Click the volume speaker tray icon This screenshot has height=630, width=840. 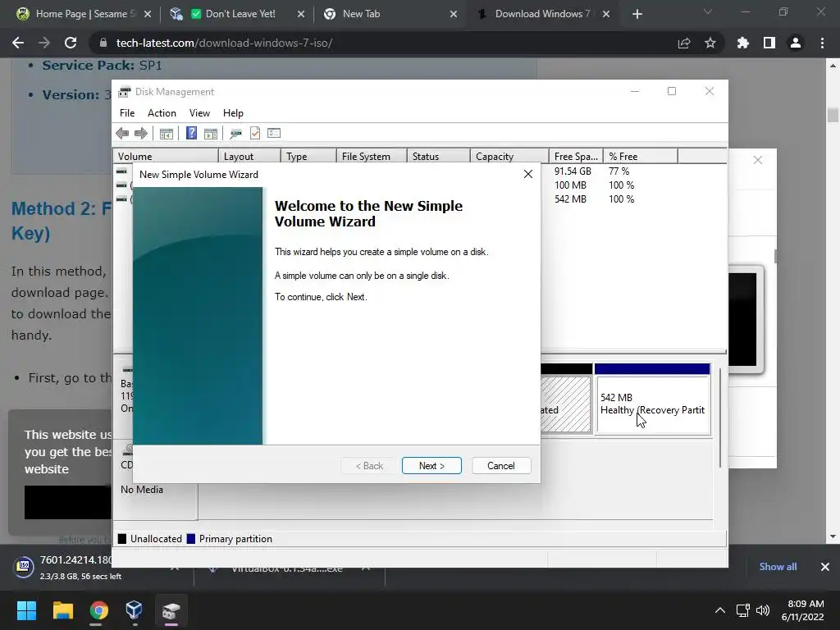(x=763, y=610)
